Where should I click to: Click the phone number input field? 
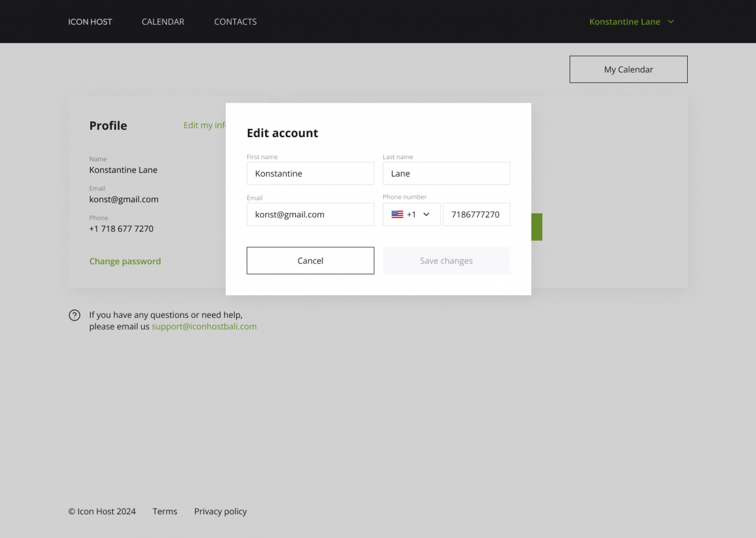pos(476,215)
